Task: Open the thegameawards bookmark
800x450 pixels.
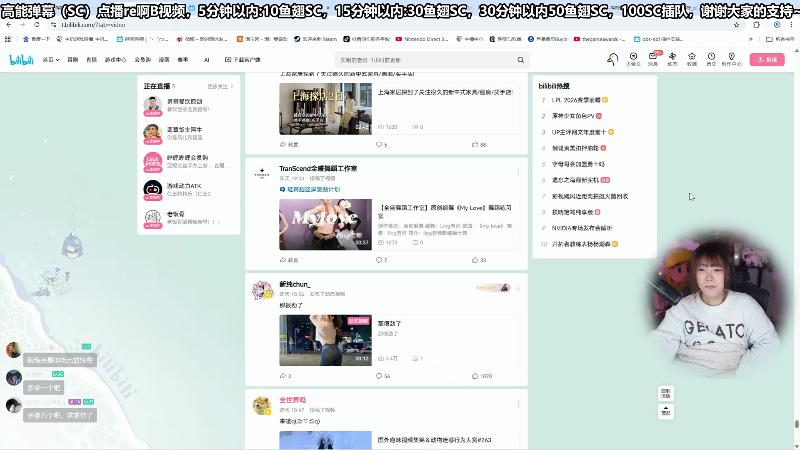Action: [x=600, y=39]
